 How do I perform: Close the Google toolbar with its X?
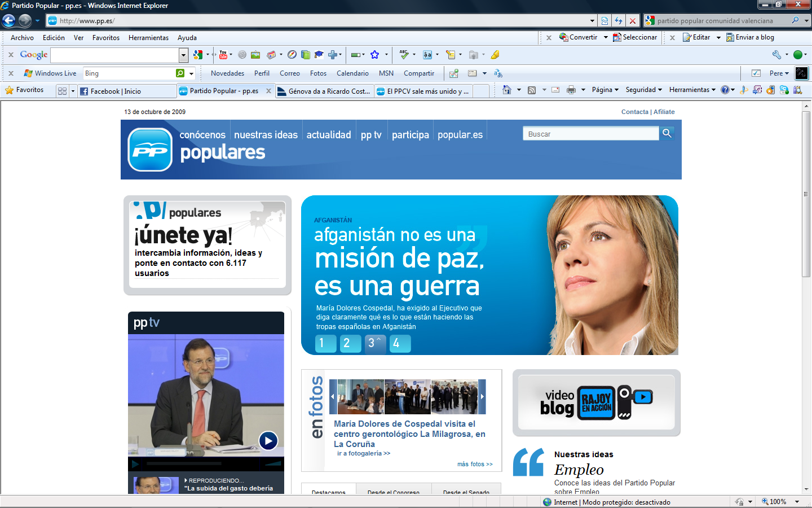click(11, 55)
